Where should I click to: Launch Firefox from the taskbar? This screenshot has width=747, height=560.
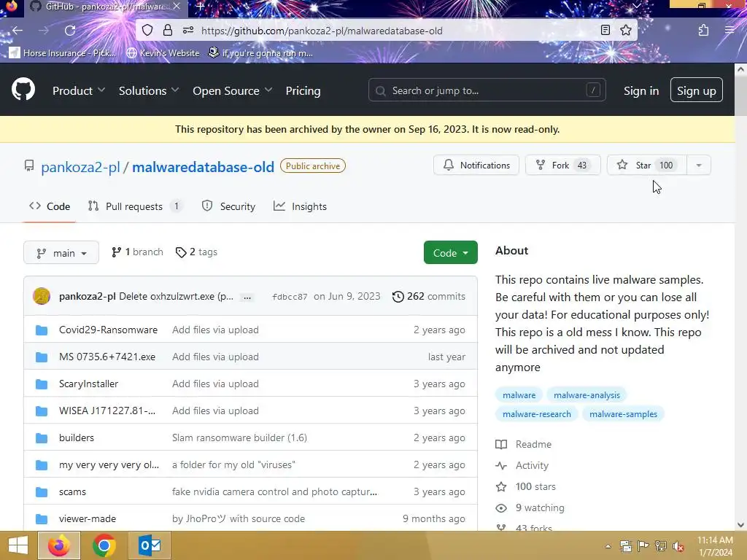(x=59, y=545)
